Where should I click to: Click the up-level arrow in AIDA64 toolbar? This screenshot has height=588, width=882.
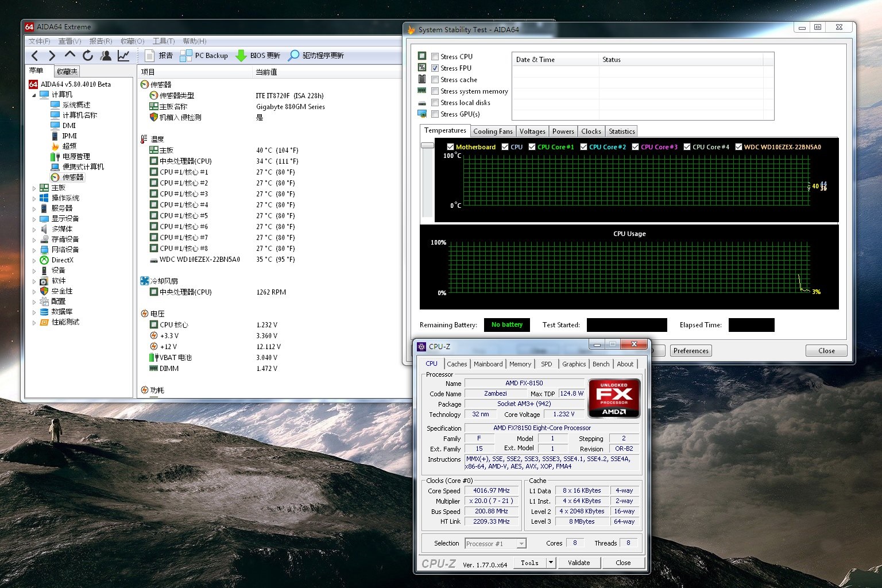(70, 55)
